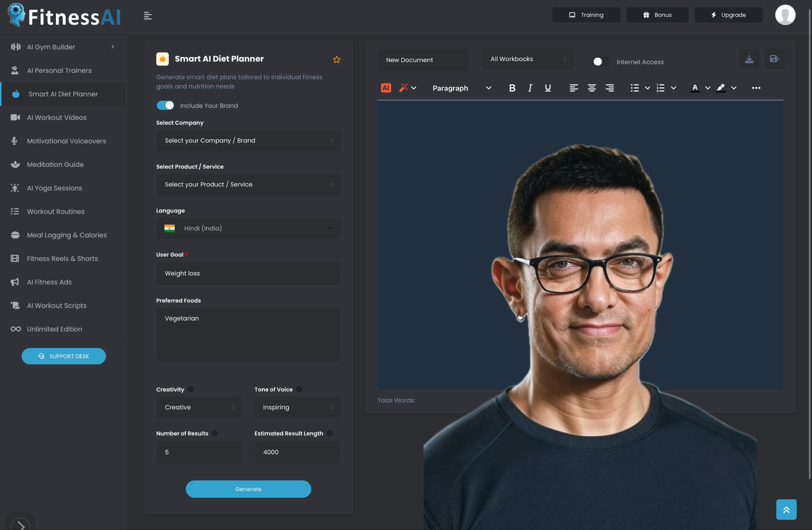
Task: Collapse sidebar with hamburger menu icon
Action: 148,16
